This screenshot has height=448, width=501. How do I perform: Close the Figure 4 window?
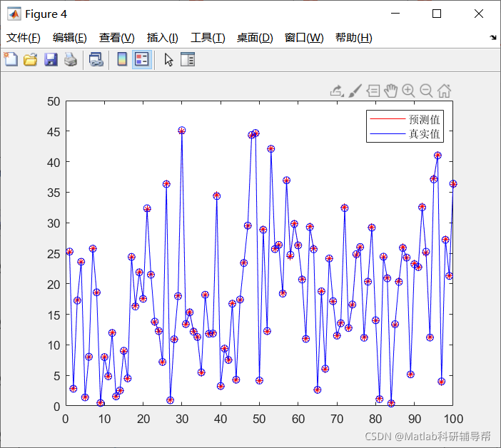(479, 14)
